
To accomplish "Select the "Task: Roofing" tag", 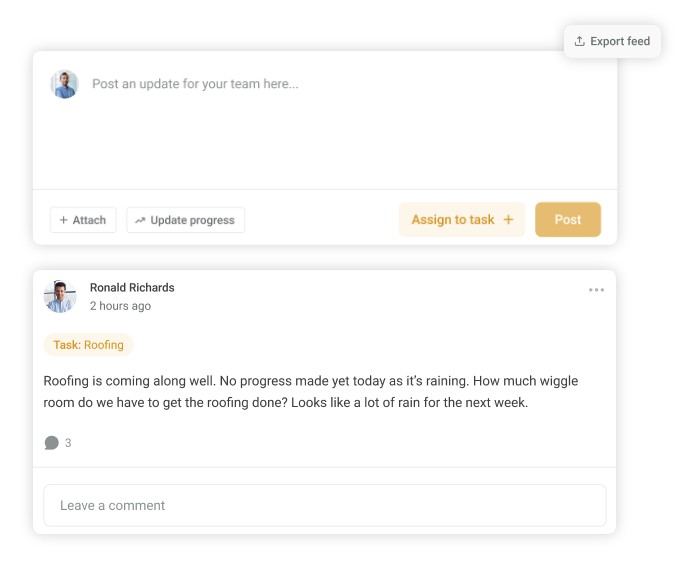I will tap(89, 345).
